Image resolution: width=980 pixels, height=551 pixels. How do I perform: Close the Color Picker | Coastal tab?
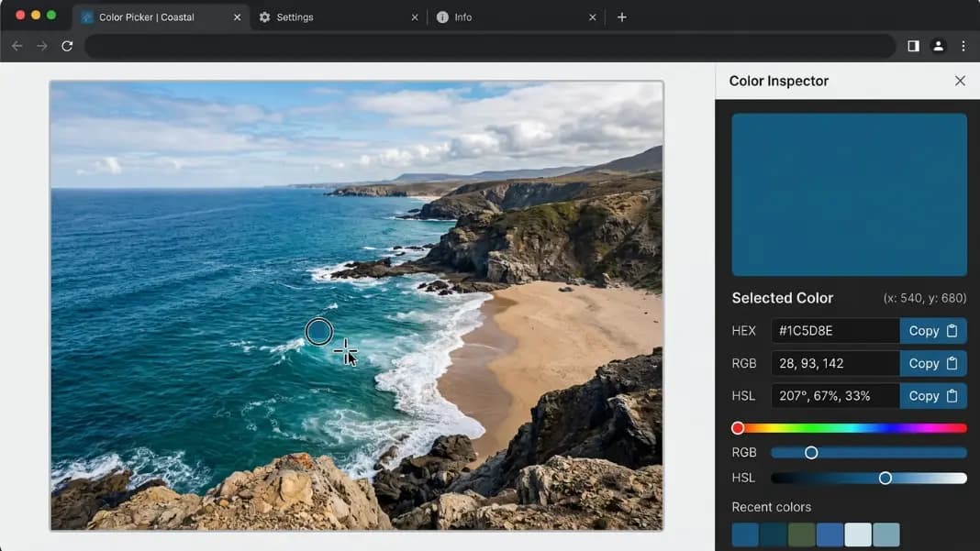(x=237, y=17)
